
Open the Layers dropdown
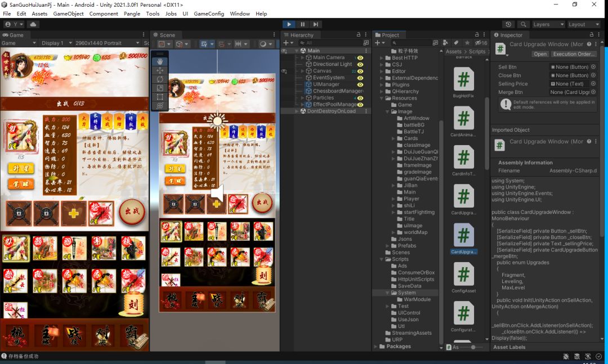[x=548, y=24]
